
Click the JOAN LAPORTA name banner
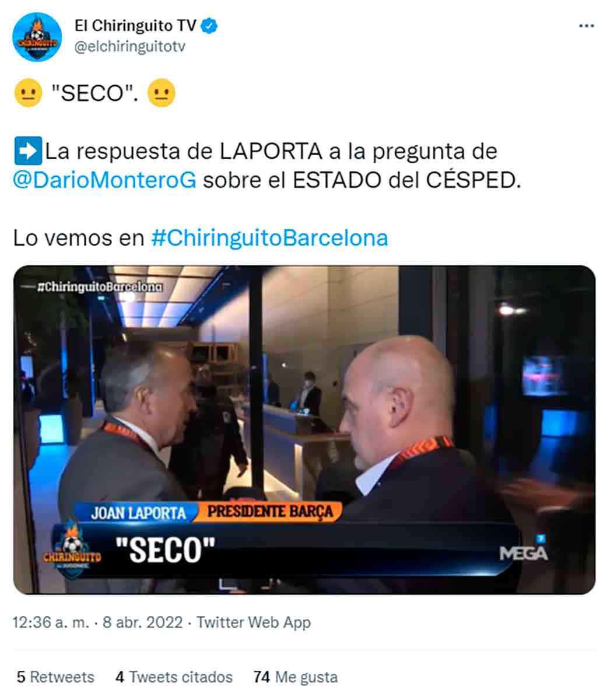click(x=138, y=513)
